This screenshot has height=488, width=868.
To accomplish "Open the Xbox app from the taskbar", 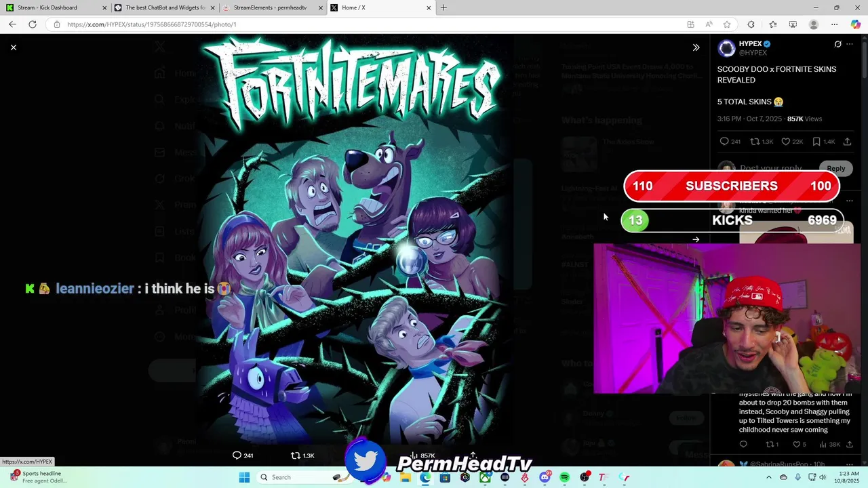I will 486,477.
